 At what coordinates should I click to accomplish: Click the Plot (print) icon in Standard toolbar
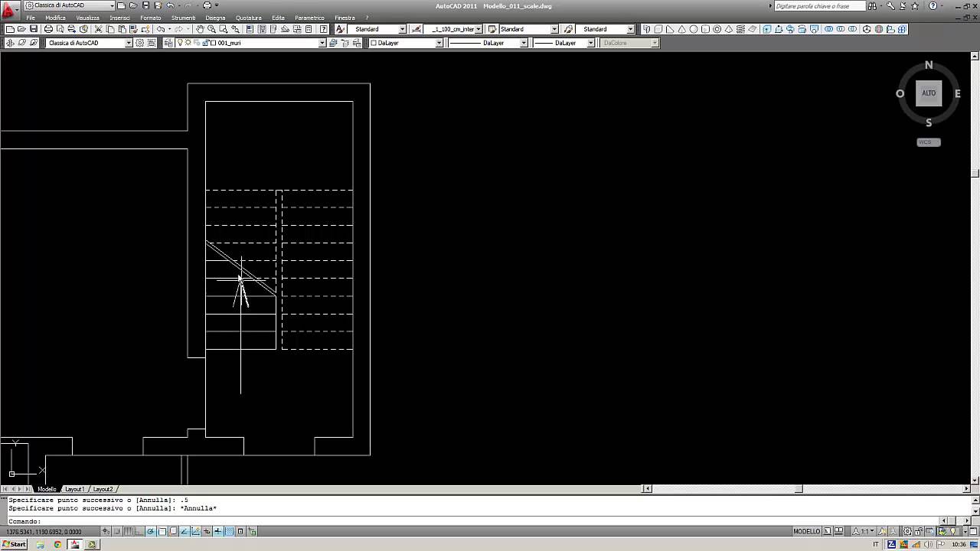[x=48, y=29]
